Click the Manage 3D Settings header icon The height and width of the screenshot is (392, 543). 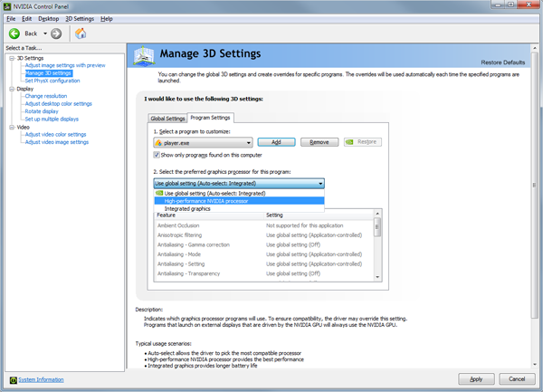point(144,55)
